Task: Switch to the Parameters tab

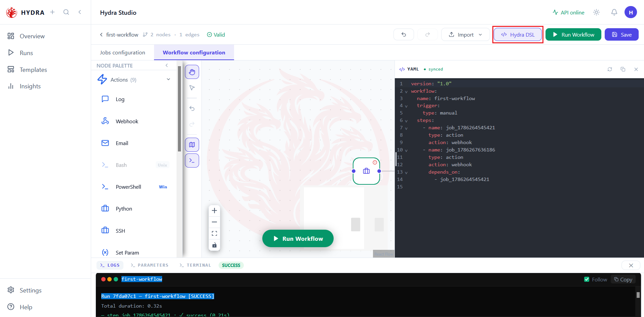Action: [150, 265]
